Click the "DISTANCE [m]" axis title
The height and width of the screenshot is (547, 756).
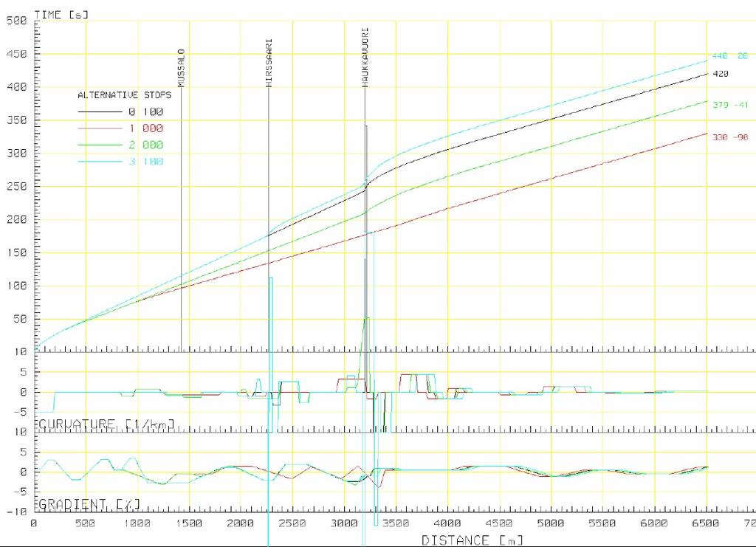[x=472, y=540]
